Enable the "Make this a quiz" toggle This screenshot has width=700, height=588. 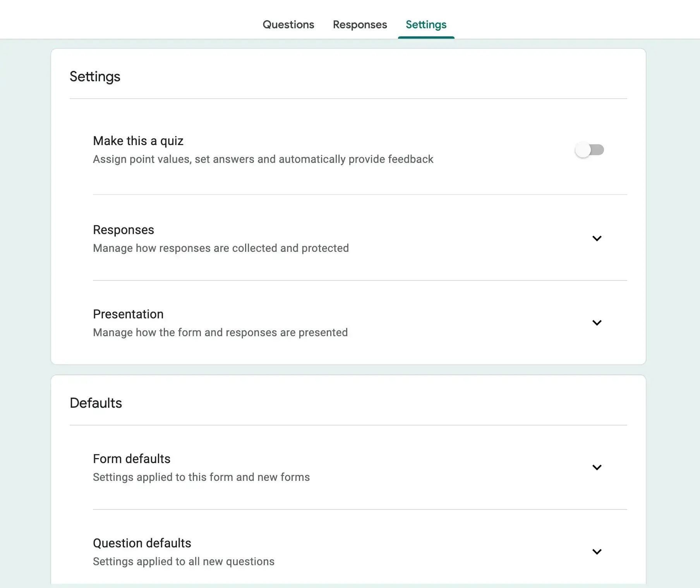click(590, 150)
